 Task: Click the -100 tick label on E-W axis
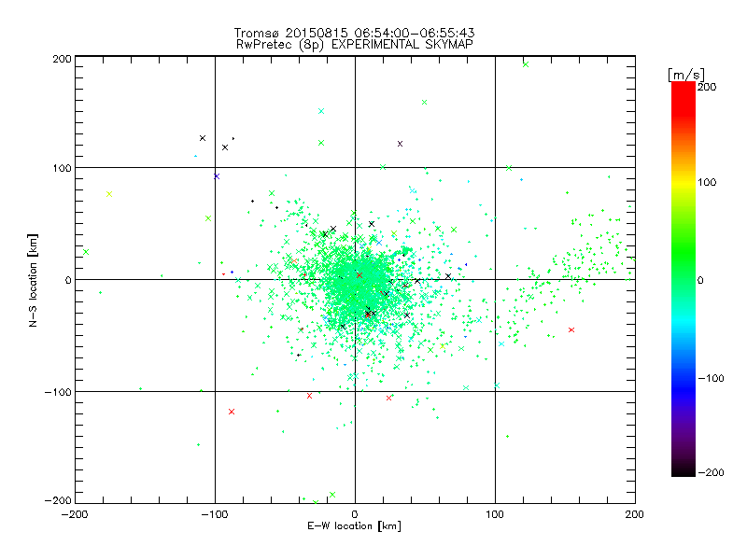[x=215, y=514]
